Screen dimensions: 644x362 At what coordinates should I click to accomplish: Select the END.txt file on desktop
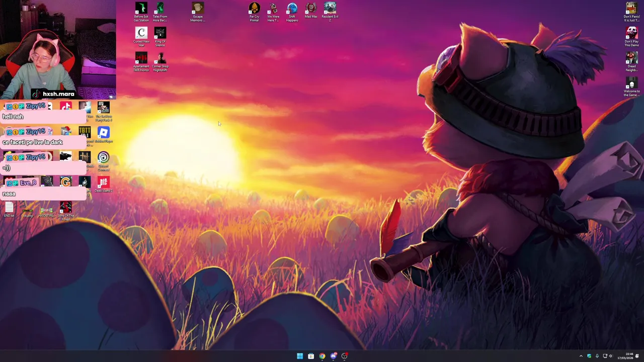pyautogui.click(x=9, y=210)
